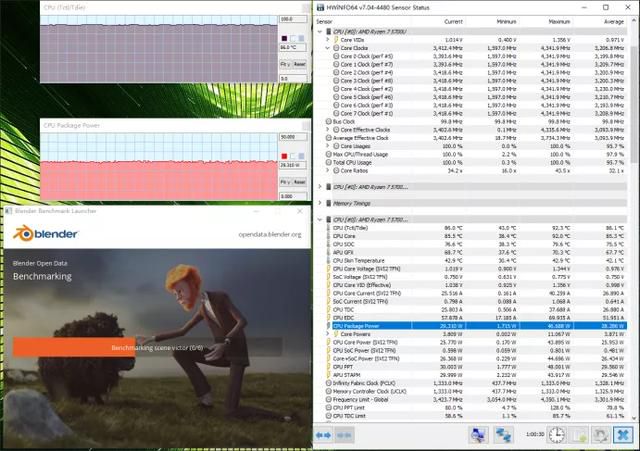Click the lightning icon beside CPU Core Voltage
This screenshot has width=640, height=451.
pos(329,269)
